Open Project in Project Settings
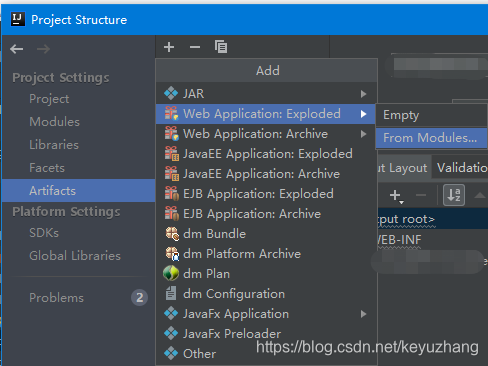The image size is (488, 366). coord(49,99)
